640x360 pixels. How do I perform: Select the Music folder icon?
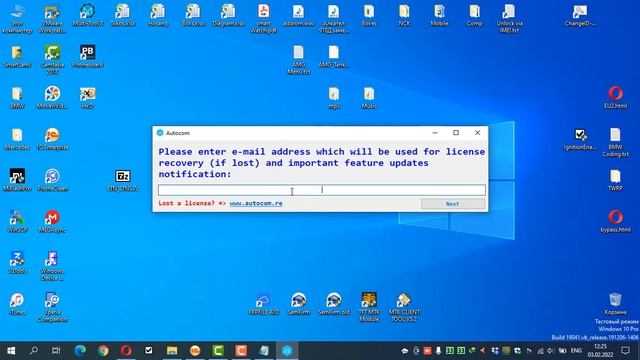[369, 97]
